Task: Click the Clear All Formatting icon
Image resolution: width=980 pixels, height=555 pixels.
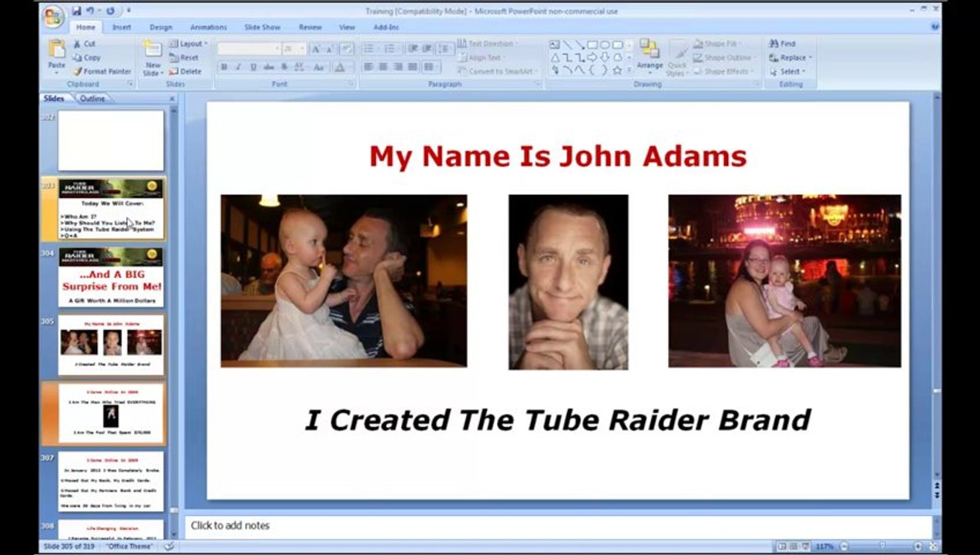Action: [346, 49]
